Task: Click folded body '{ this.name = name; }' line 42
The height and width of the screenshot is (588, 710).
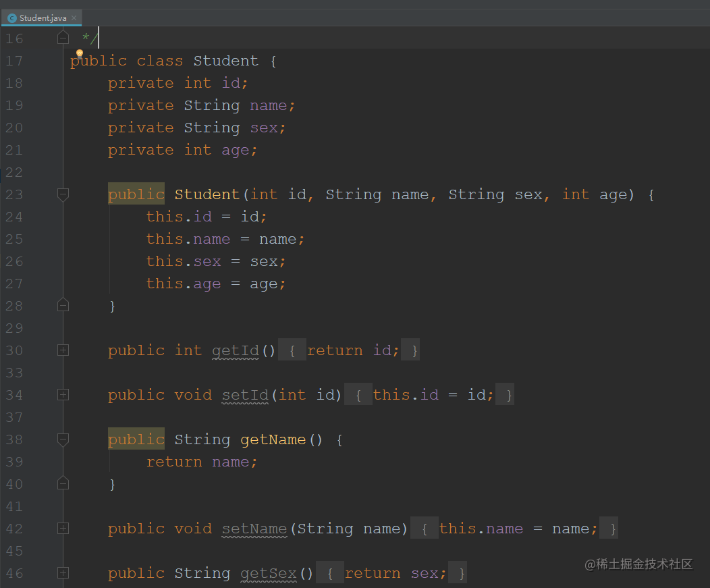Action: point(514,528)
